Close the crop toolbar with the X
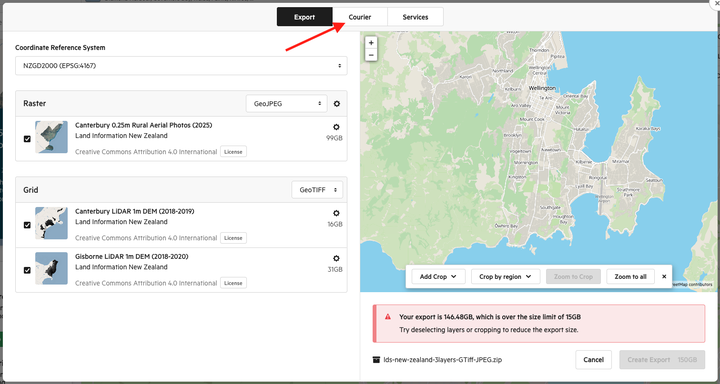Viewport: 720px width, 384px height. (664, 277)
